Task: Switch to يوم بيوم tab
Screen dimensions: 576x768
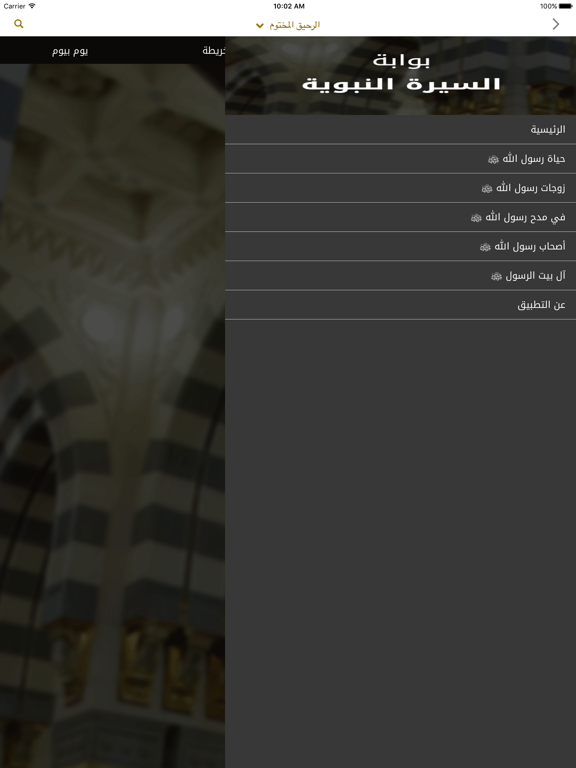Action: (70, 51)
